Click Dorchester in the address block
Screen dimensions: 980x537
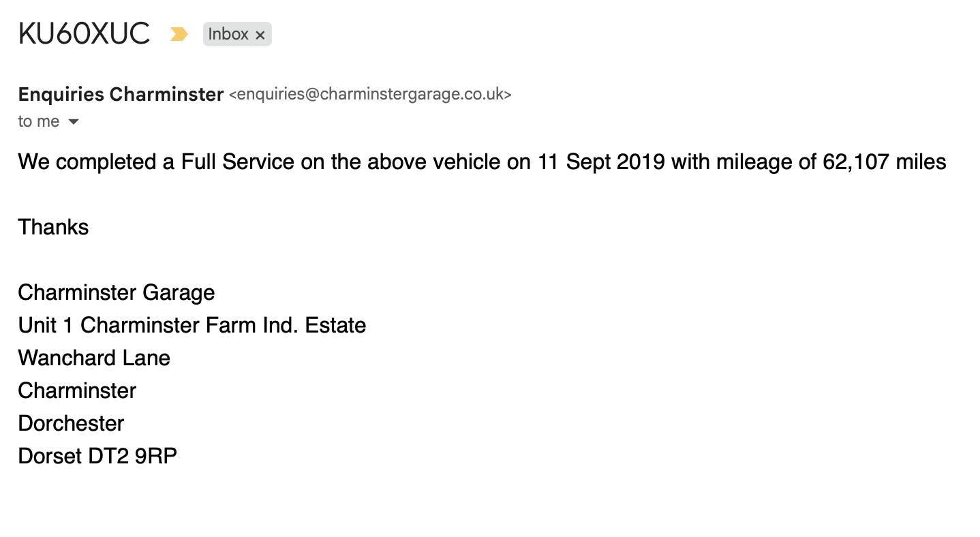(x=70, y=423)
